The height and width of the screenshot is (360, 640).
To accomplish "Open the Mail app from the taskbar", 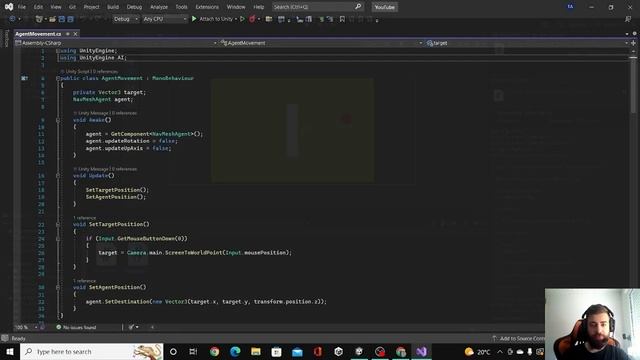I will coord(297,351).
